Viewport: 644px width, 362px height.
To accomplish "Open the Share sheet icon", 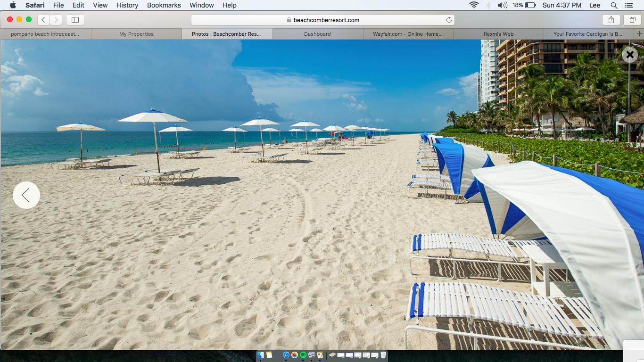I will [611, 20].
